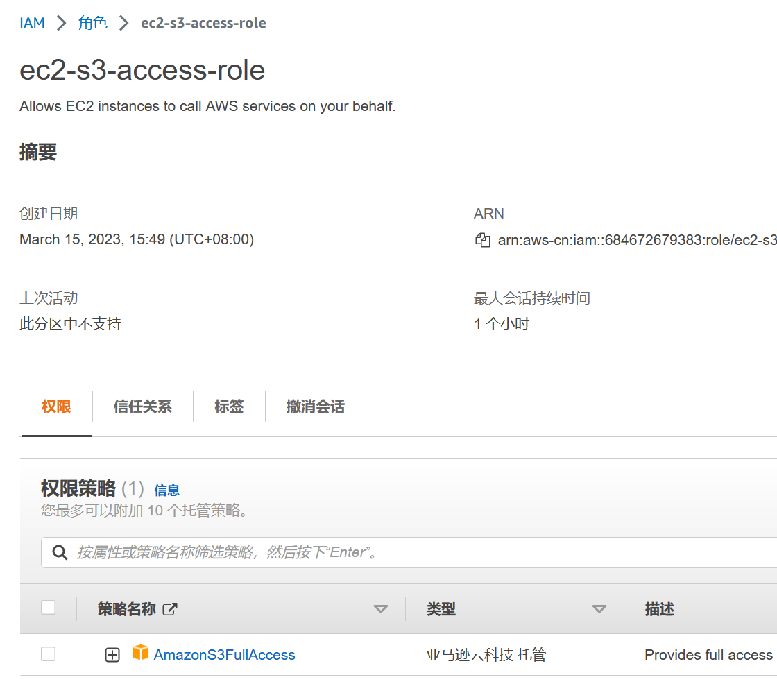Click the Allows EC2 instances description text
This screenshot has height=700, width=777.
pos(207,107)
